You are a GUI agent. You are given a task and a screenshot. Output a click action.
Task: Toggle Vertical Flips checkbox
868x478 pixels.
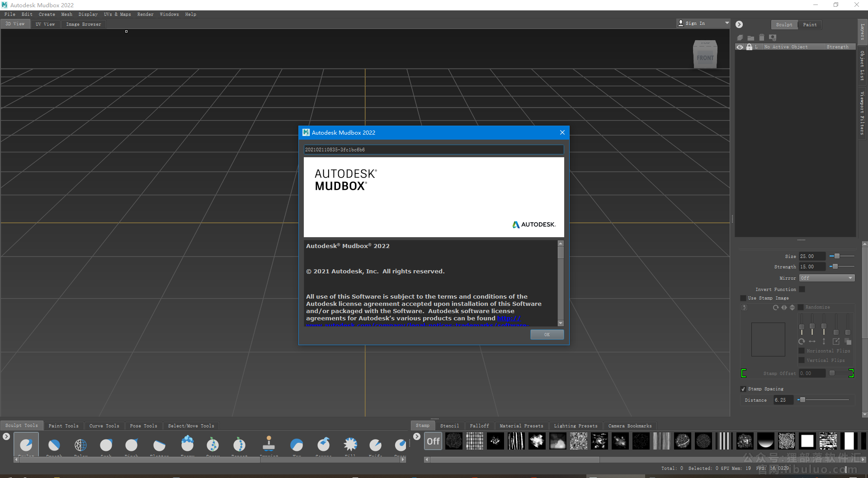click(x=801, y=360)
